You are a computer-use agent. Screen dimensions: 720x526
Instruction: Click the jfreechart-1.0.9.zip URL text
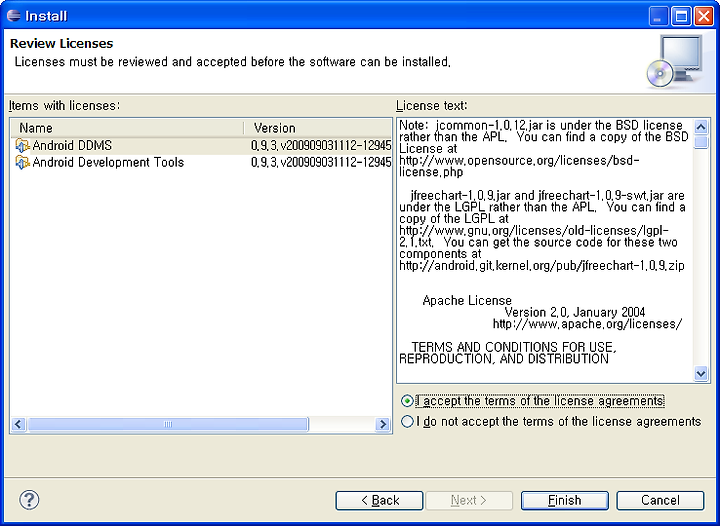[x=542, y=266]
